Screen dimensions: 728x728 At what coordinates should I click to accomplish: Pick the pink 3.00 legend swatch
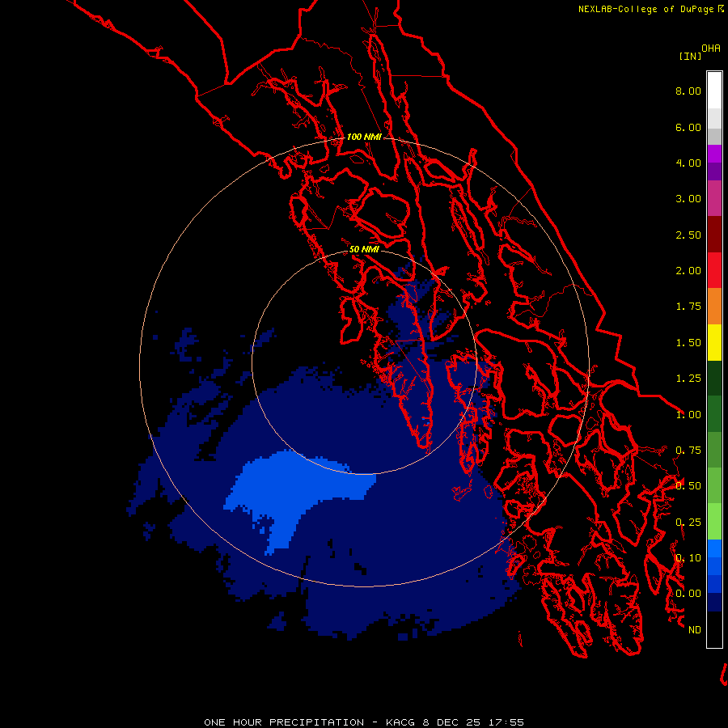tap(714, 198)
